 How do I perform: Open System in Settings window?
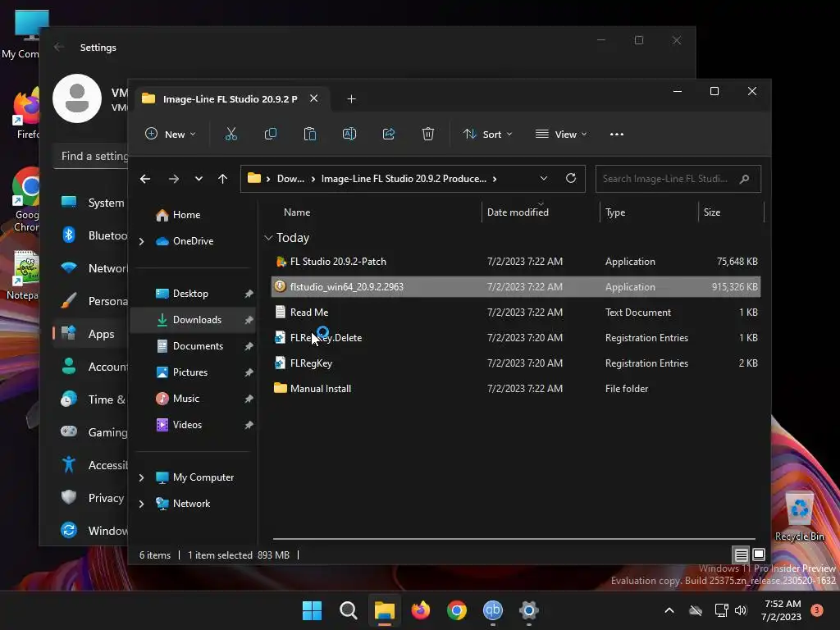click(91, 203)
